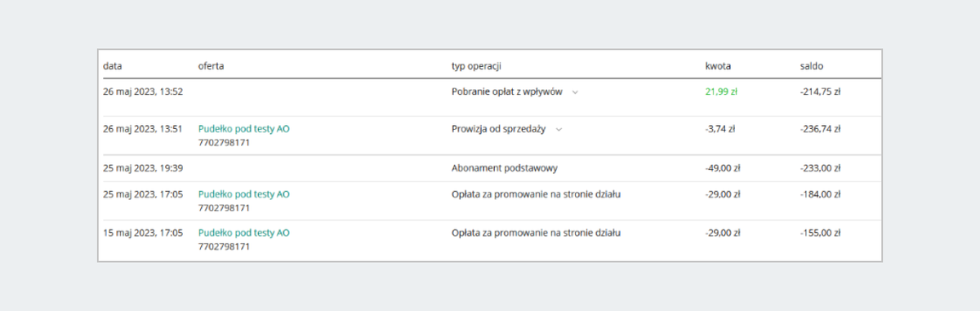Select the Pobranie opłat z wpływów text
Viewport: 980px width, 311px height.
tap(507, 92)
